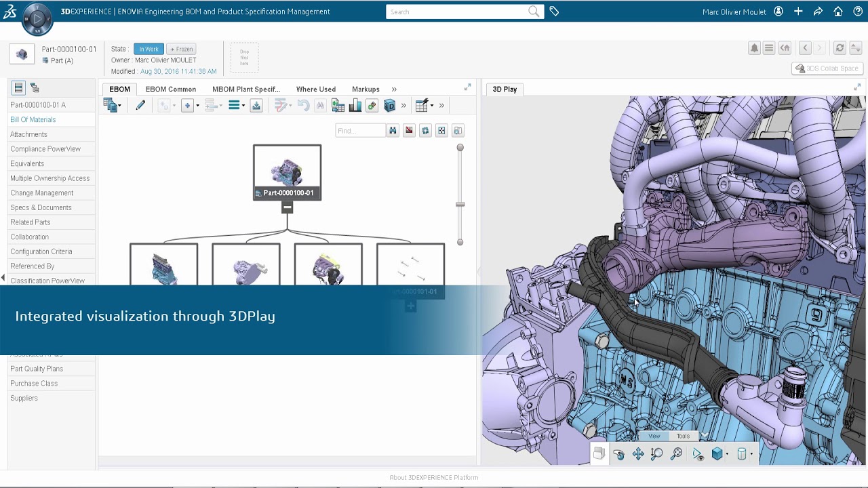
Task: Toggle the In Work state
Action: coord(149,49)
